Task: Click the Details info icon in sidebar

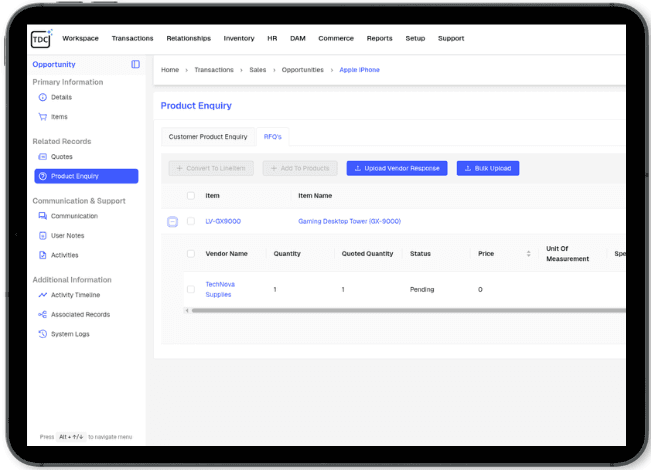Action: click(42, 97)
